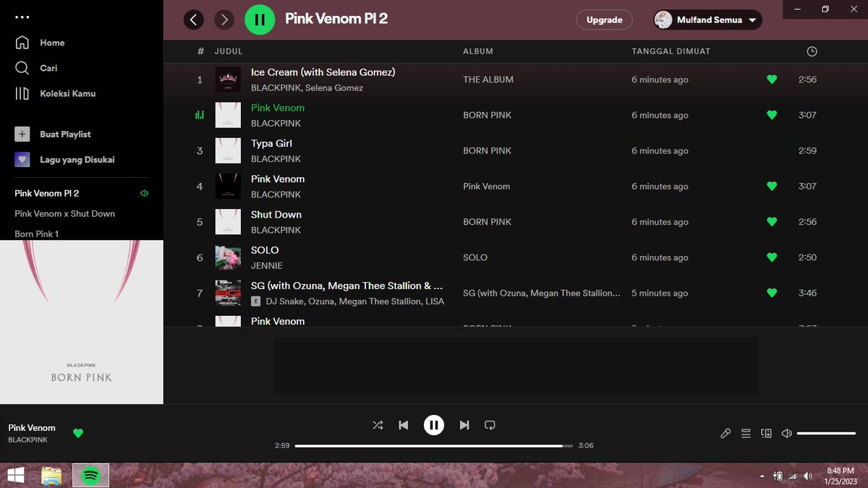Open the three-dot app menu

coord(22,17)
